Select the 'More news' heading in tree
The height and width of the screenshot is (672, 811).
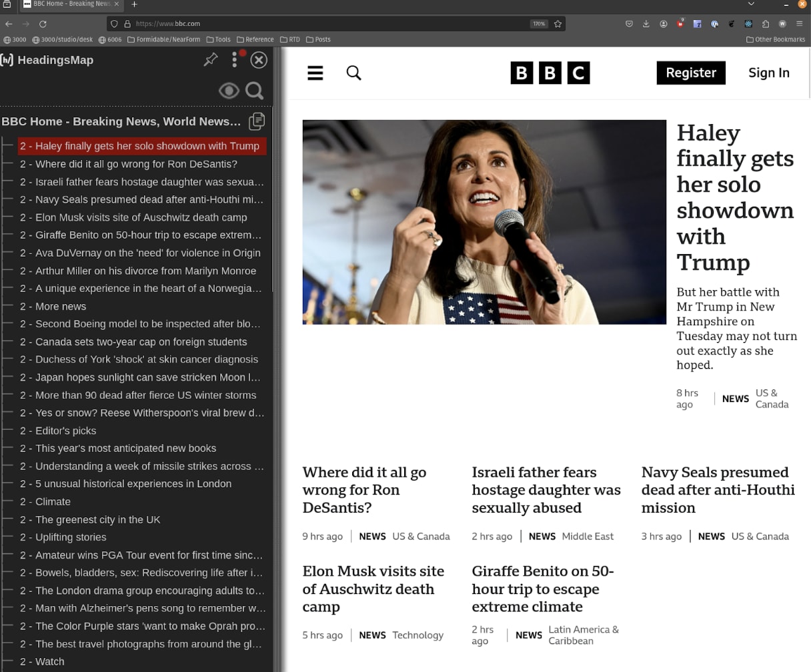tap(53, 307)
